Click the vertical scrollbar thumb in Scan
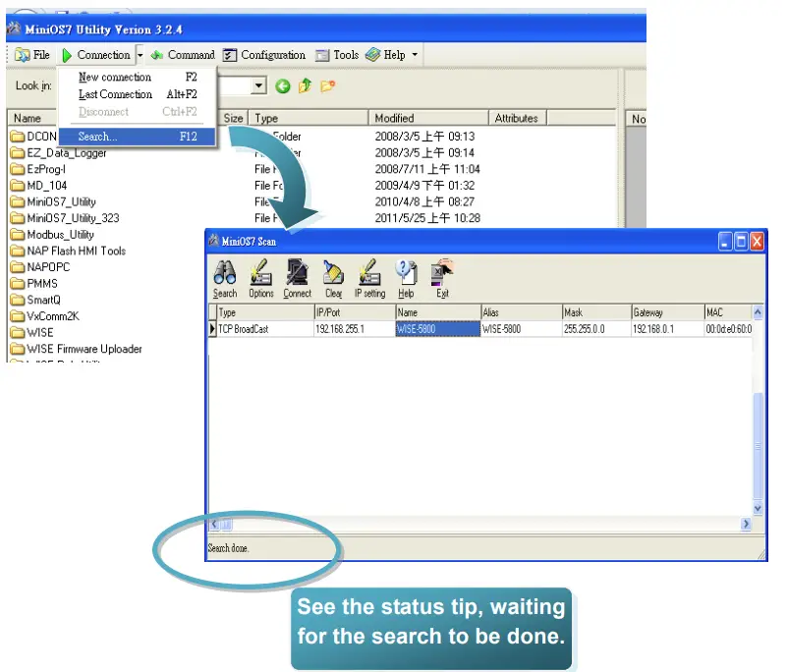Screen dimensions: 787x672 tap(758, 444)
